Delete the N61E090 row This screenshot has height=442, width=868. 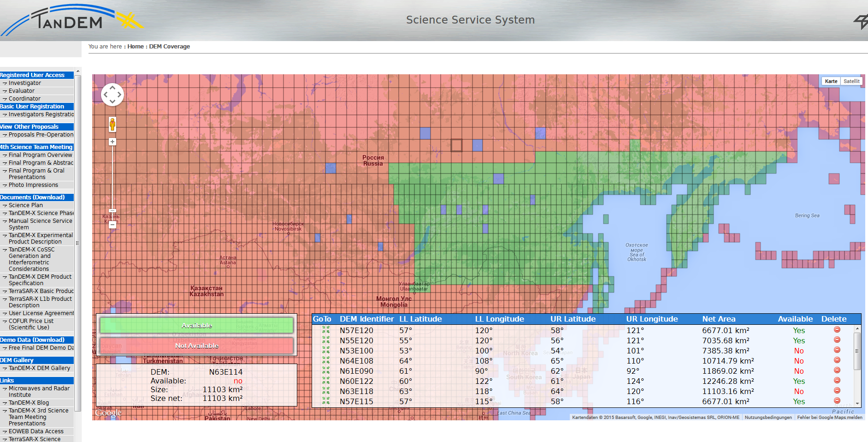click(837, 370)
